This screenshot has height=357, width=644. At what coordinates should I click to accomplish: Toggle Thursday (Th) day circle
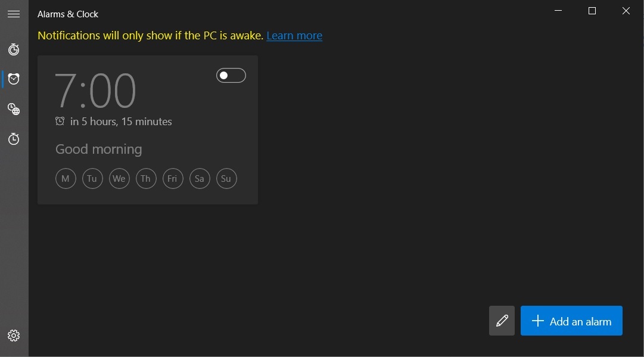point(146,179)
